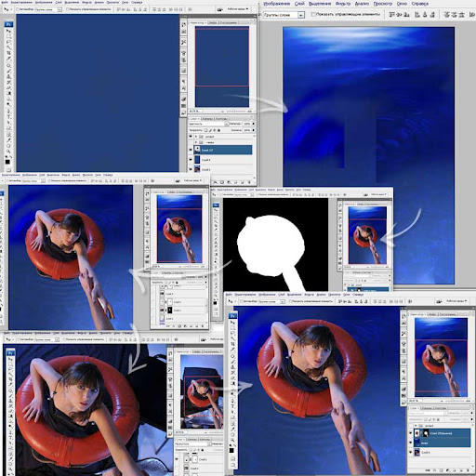Viewport: 476px width, 476px height.
Task: Toggle eye of 'вода' layer in two-highlighted-layers window
Action: (x=410, y=443)
